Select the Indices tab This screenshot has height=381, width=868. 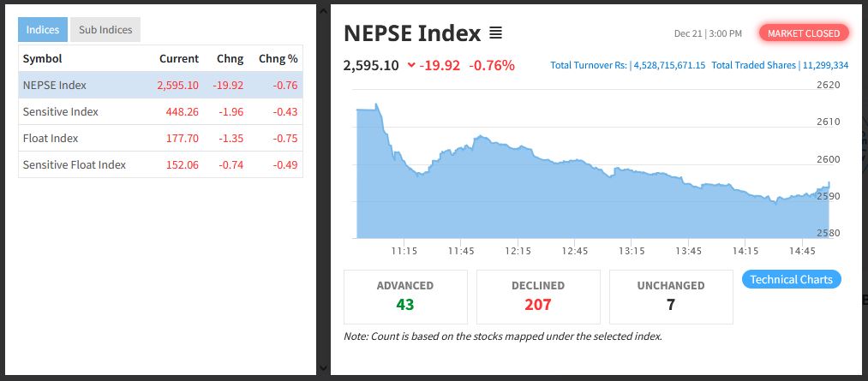click(43, 30)
